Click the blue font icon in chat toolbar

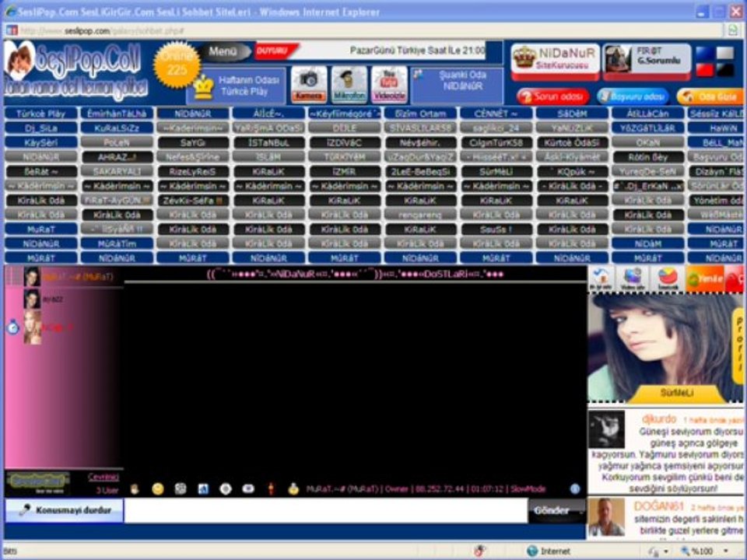tap(203, 488)
